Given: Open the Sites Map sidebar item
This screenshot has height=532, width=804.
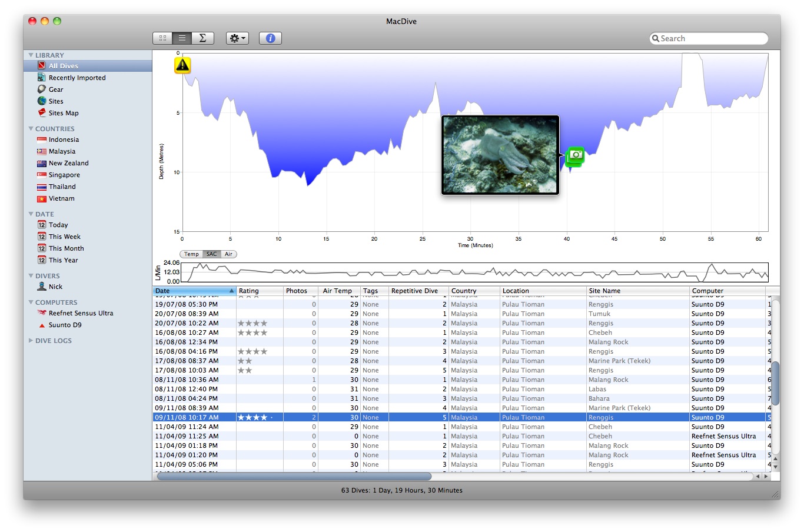Looking at the screenshot, I should pos(63,113).
